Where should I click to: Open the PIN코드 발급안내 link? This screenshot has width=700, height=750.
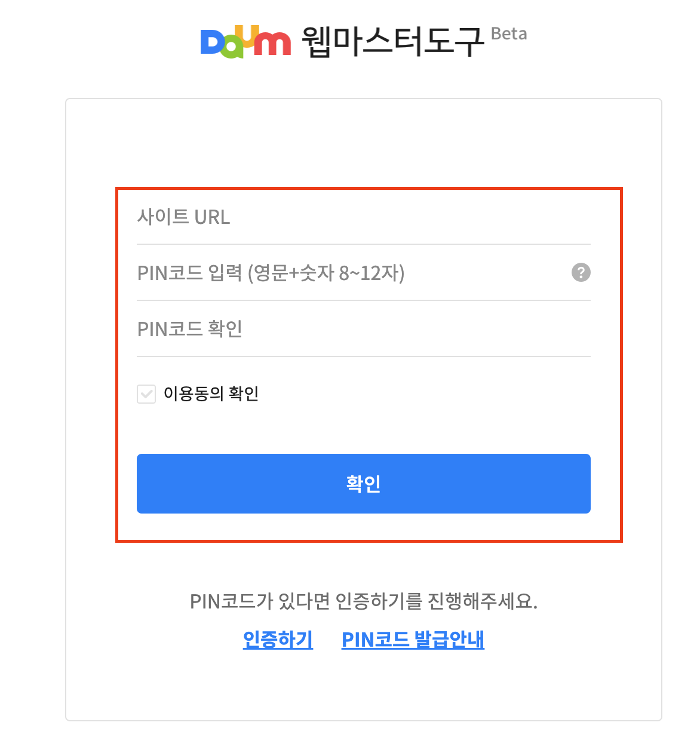coord(413,640)
